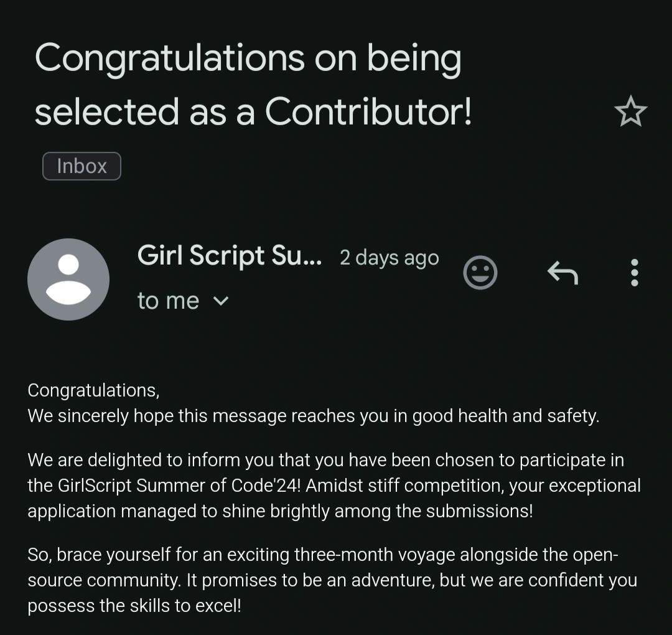The width and height of the screenshot is (672, 635).
Task: Tap the "2 days ago" timestamp
Action: (x=389, y=258)
